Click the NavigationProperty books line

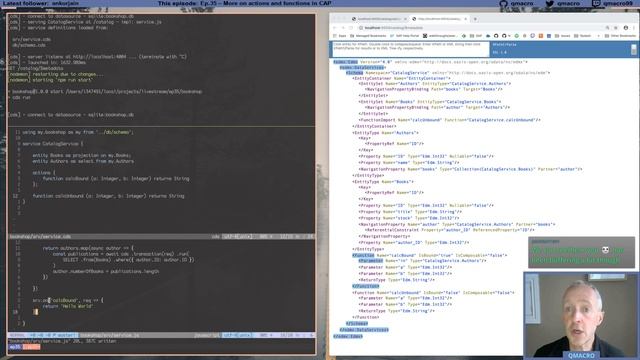pyautogui.click(x=471, y=169)
